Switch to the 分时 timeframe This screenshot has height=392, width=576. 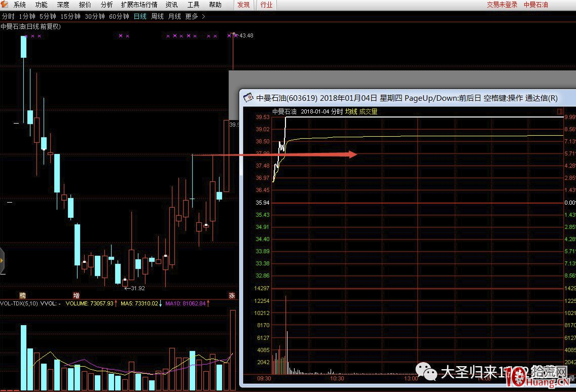[8, 17]
